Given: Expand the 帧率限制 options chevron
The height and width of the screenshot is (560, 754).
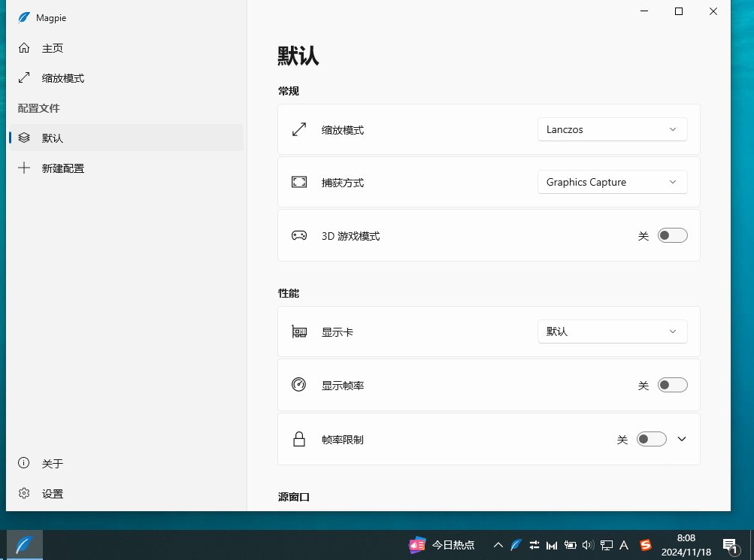Looking at the screenshot, I should tap(681, 439).
